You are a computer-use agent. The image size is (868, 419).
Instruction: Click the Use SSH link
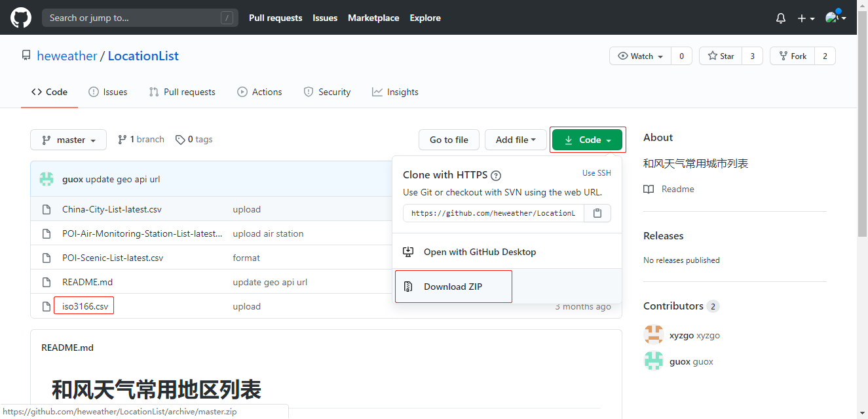597,173
